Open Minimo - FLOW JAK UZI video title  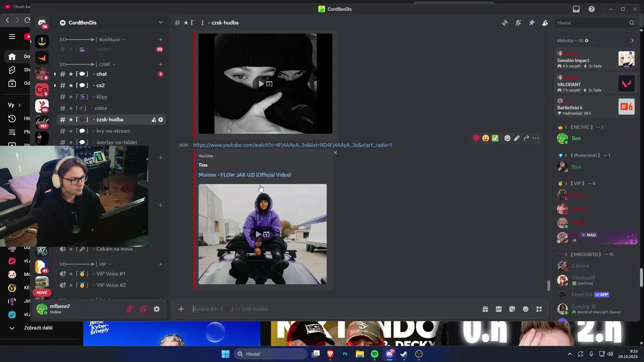coord(245,174)
